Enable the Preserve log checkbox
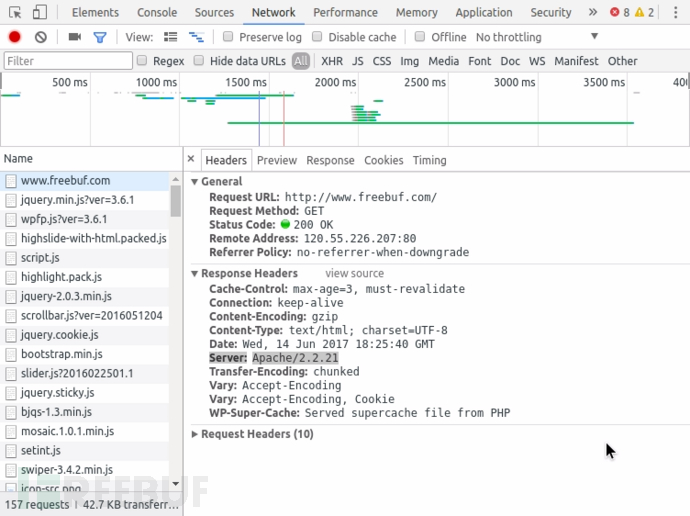Image resolution: width=690 pixels, height=516 pixels. [229, 37]
